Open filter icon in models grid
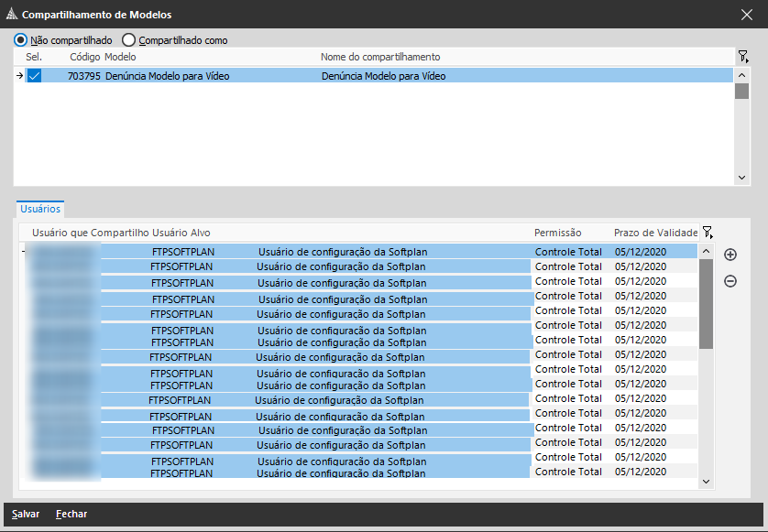This screenshot has width=768, height=532. click(x=742, y=57)
